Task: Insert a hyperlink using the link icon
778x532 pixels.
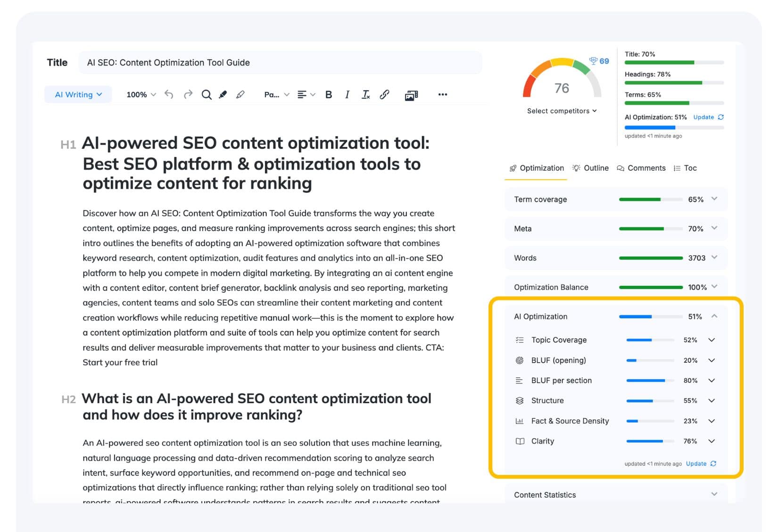Action: tap(384, 95)
